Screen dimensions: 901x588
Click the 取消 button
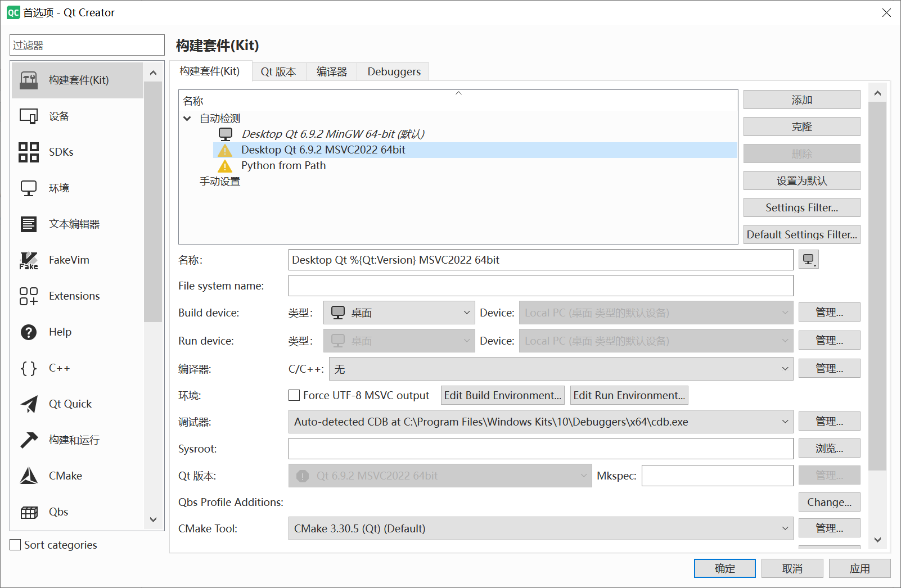pos(792,568)
